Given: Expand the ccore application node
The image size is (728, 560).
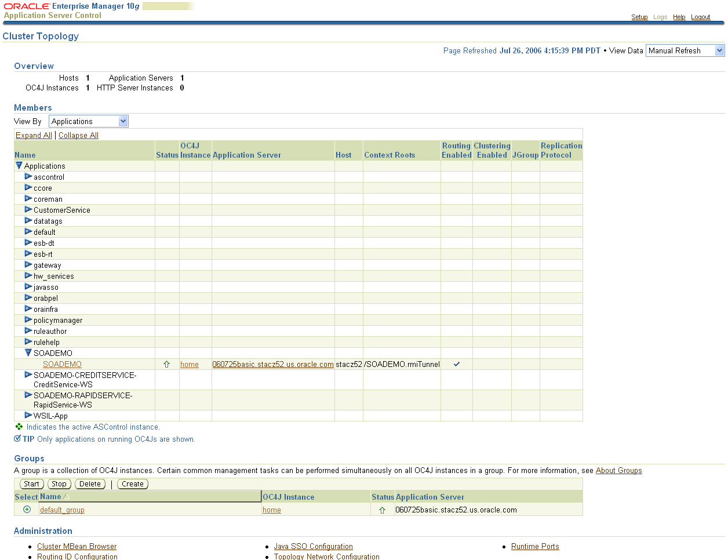Looking at the screenshot, I should (x=28, y=188).
